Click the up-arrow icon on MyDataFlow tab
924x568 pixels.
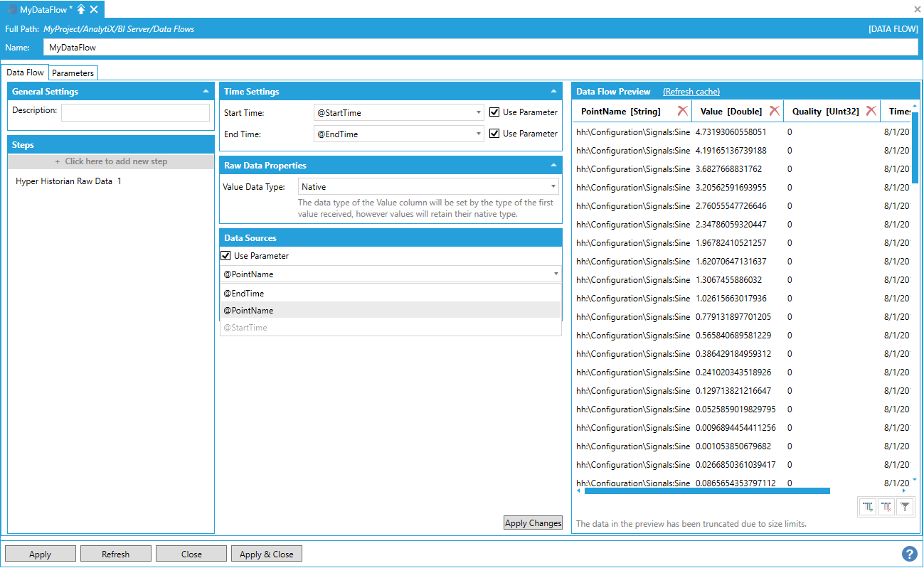click(x=81, y=9)
